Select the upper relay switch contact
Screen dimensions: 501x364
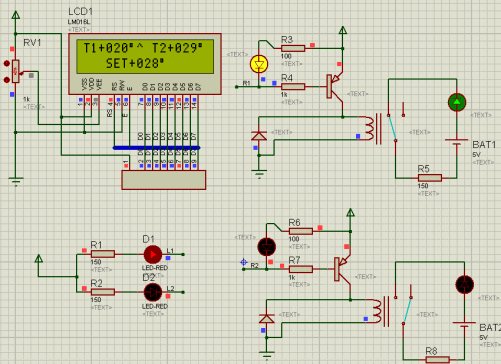click(x=396, y=127)
